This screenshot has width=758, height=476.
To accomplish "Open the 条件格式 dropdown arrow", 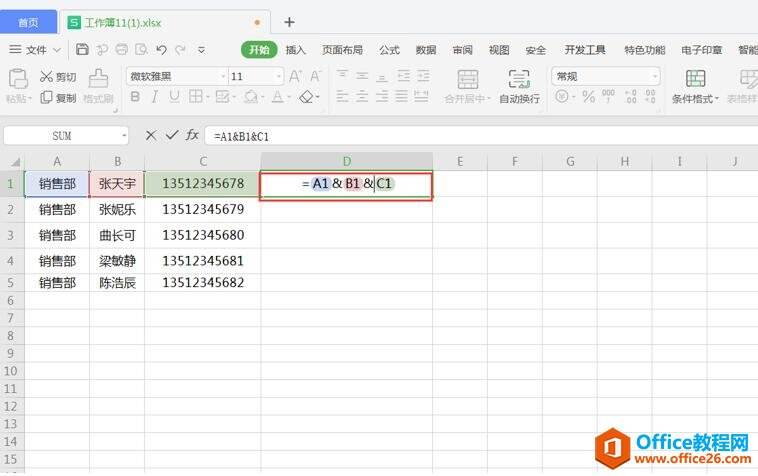I will [717, 99].
